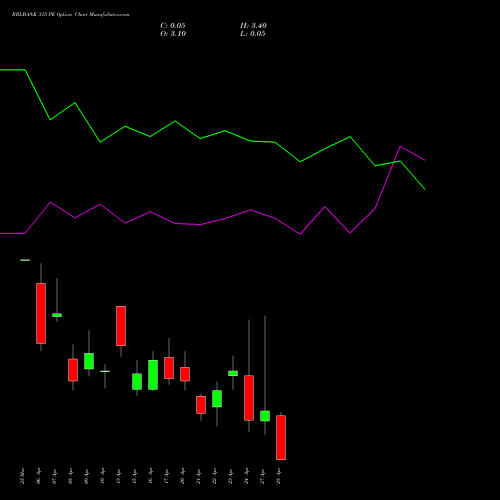The image size is (500, 500).
Task: Click the red candle above 24 Apr
Action: pos(249,398)
